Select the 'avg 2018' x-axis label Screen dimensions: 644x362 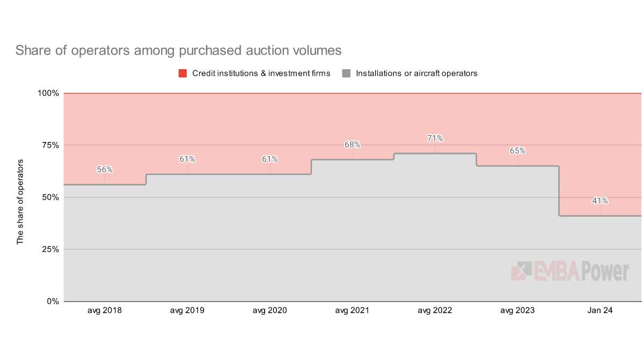pyautogui.click(x=105, y=311)
